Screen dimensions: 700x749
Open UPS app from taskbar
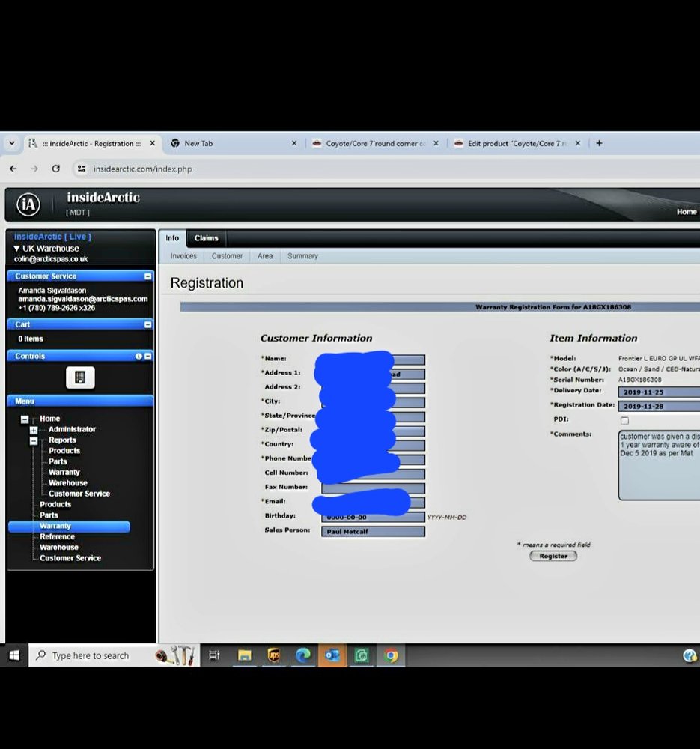click(x=273, y=655)
